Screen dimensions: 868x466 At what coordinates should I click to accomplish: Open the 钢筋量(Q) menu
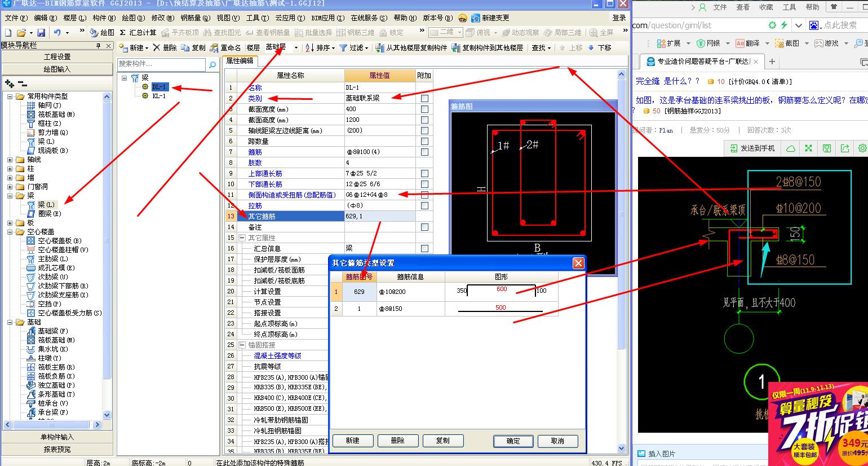pos(195,18)
